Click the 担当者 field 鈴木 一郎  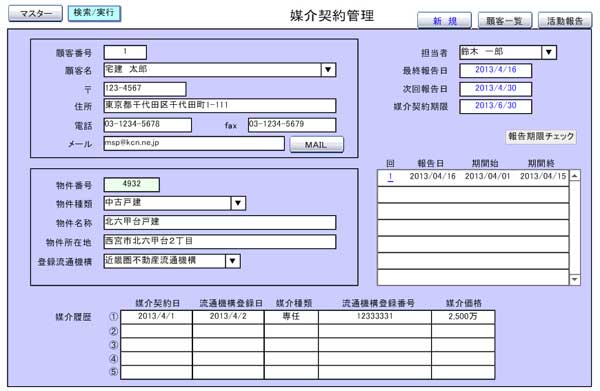tap(501, 52)
